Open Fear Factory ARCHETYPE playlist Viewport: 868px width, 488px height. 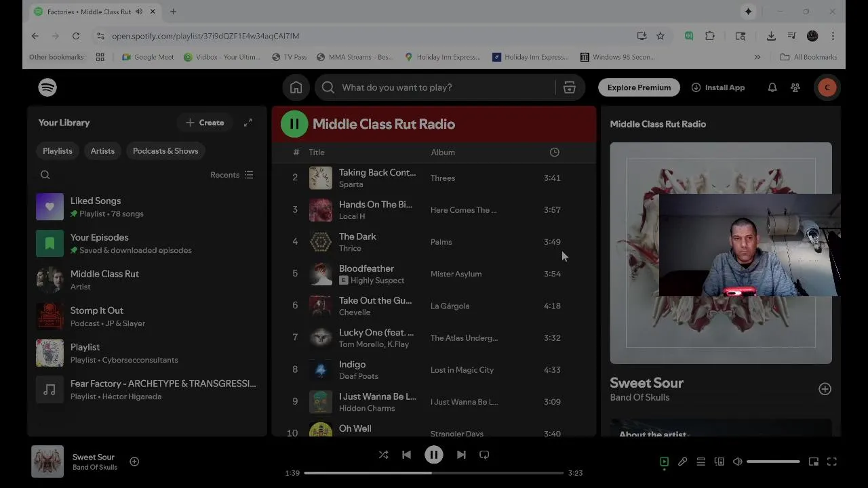point(147,390)
